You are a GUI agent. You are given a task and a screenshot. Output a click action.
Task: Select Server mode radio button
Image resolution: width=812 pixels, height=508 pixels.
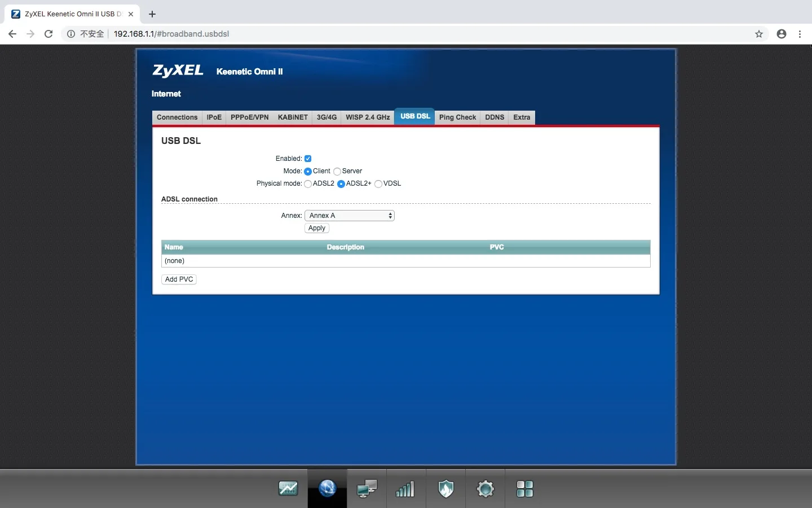(x=337, y=171)
